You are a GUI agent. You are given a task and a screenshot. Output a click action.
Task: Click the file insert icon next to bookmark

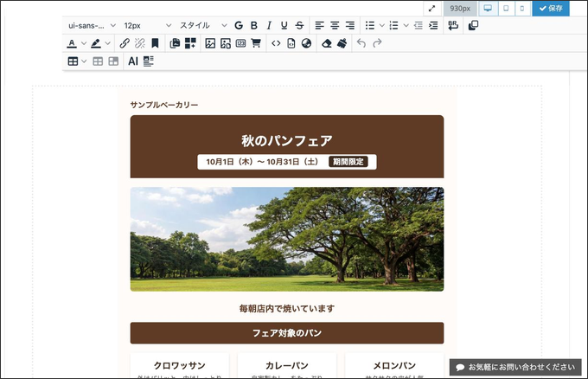pos(175,43)
